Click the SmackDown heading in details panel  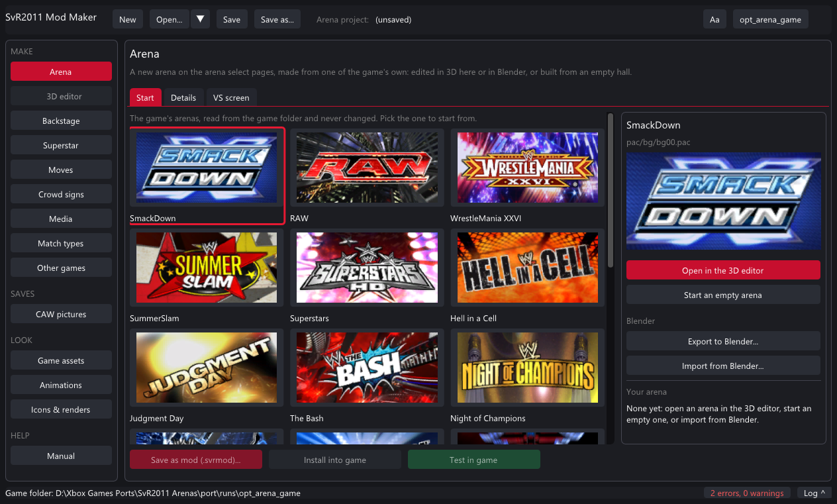tap(654, 125)
